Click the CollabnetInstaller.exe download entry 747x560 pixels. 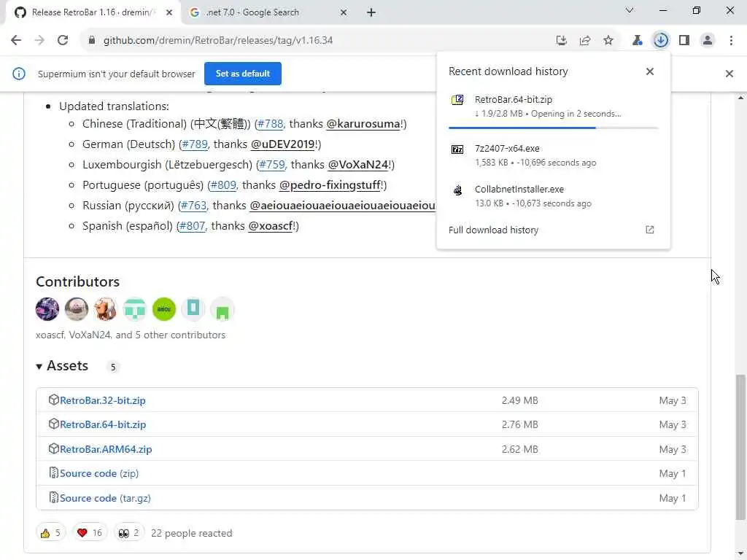[x=553, y=196]
